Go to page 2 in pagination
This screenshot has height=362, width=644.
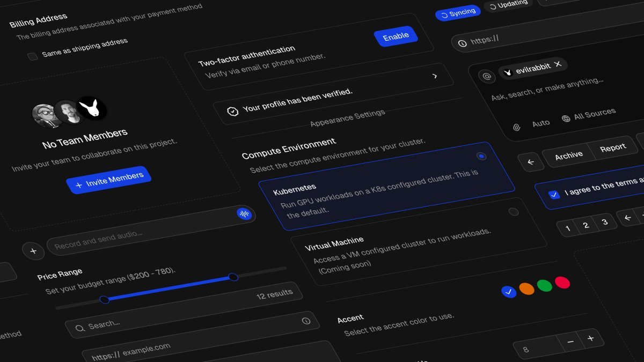(x=586, y=225)
